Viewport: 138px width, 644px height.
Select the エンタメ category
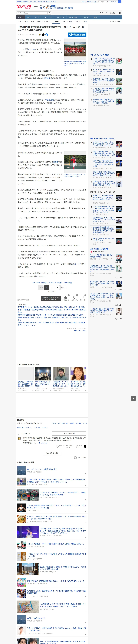pos(47,21)
